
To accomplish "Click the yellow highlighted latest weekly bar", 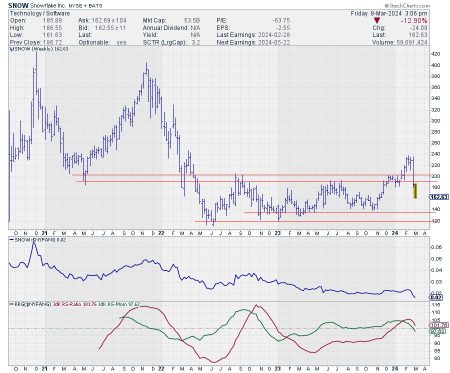I will [x=415, y=191].
